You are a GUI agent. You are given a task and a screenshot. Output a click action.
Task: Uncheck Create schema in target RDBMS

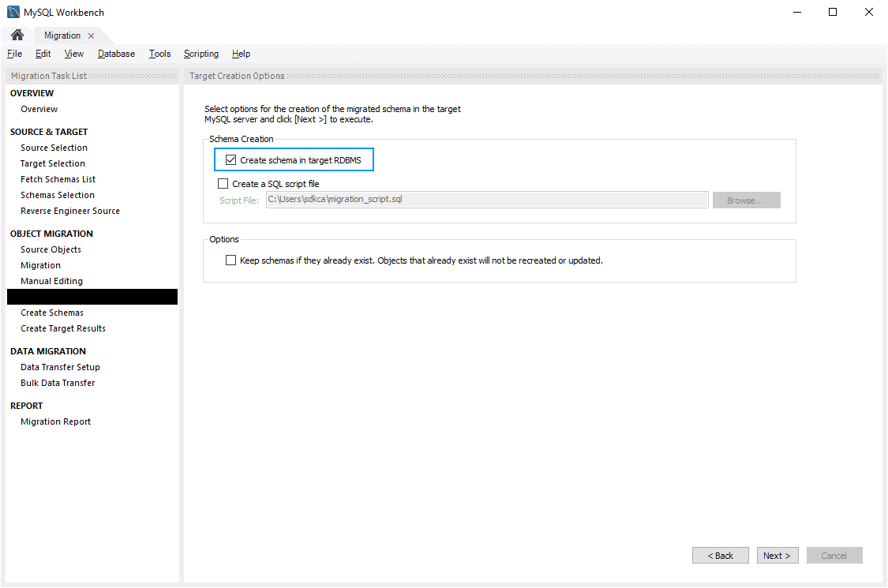230,159
